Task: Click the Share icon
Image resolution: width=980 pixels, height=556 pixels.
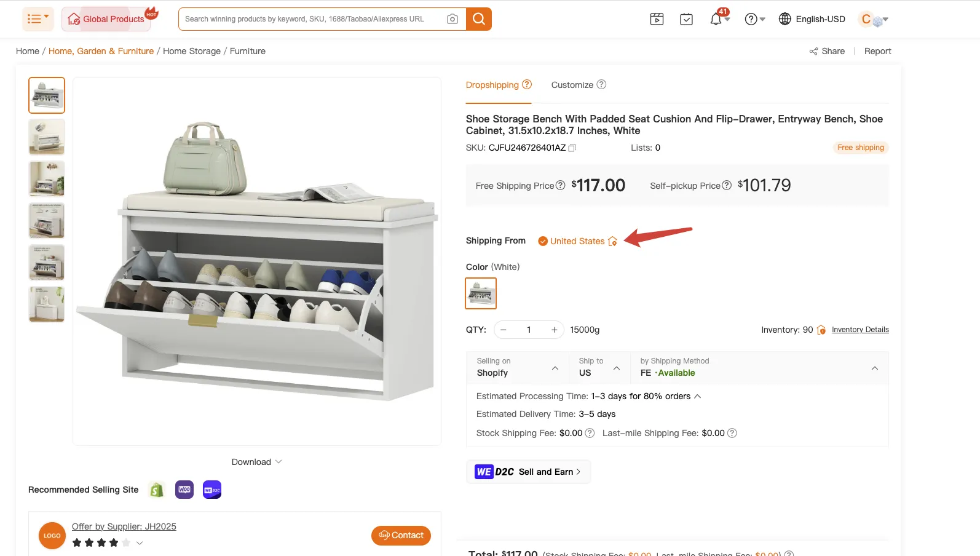Action: 813,51
